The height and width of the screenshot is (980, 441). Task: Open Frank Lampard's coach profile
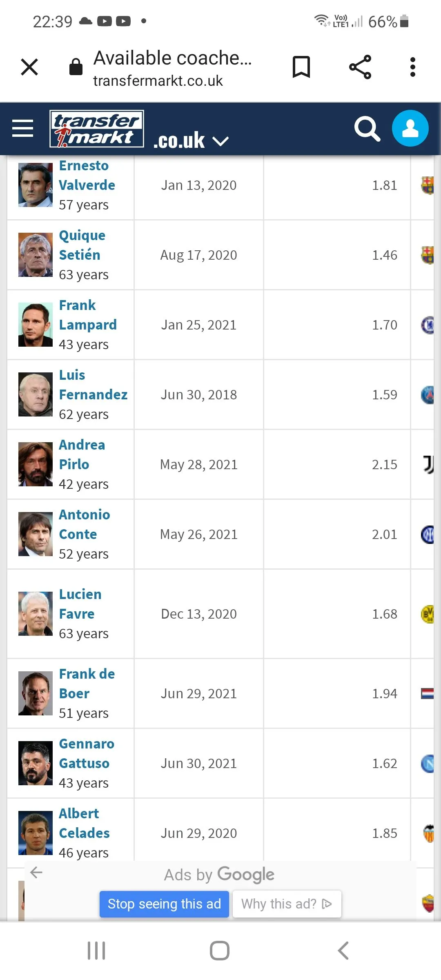[87, 315]
